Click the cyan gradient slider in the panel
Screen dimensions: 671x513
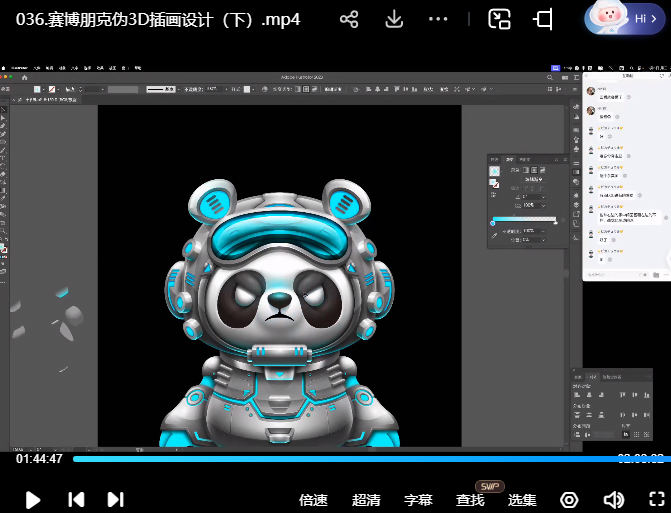click(x=523, y=219)
